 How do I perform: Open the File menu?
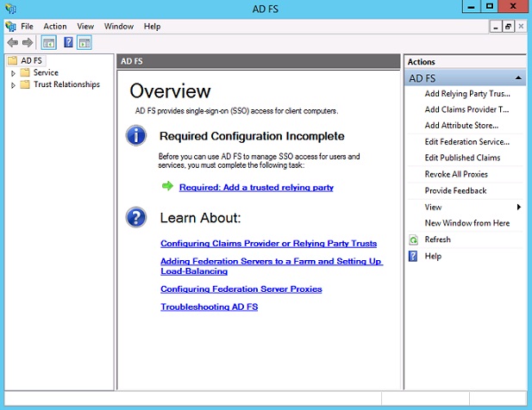point(27,27)
